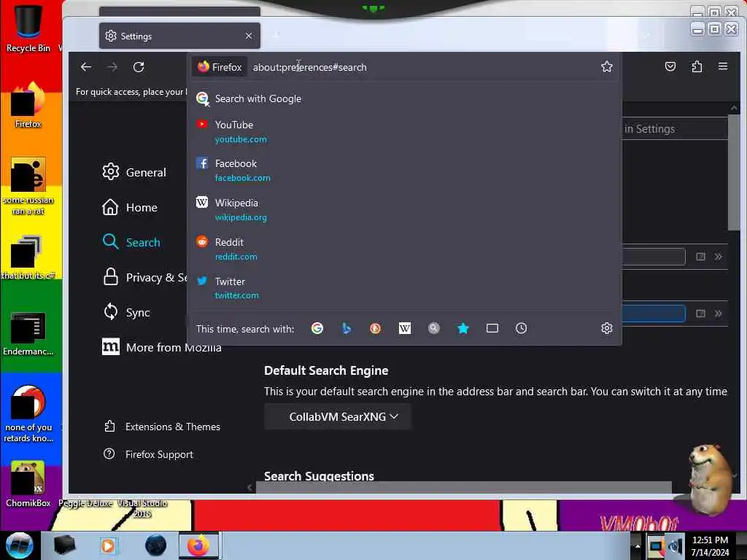Open Twitter suggestion

tap(405, 287)
